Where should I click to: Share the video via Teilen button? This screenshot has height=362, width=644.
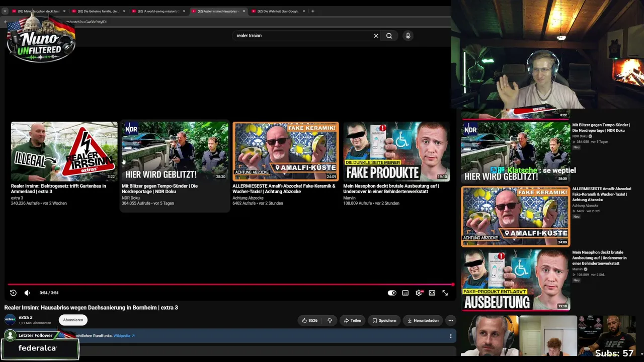[352, 320]
